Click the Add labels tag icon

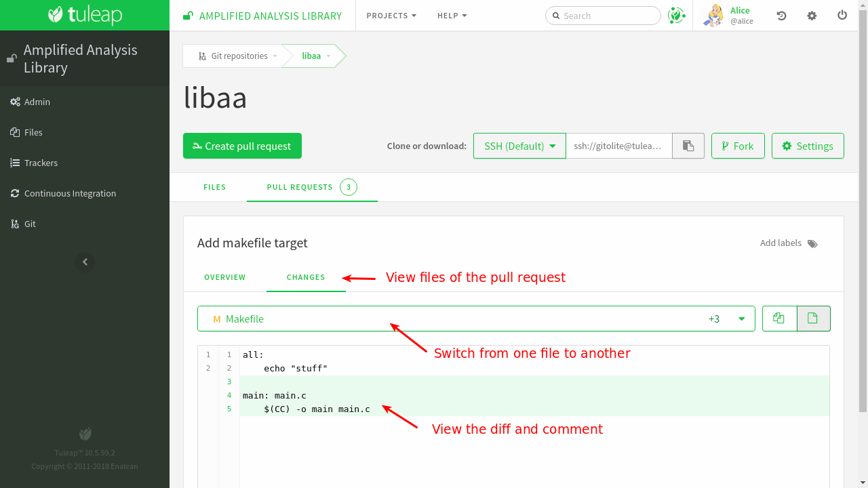coord(812,243)
